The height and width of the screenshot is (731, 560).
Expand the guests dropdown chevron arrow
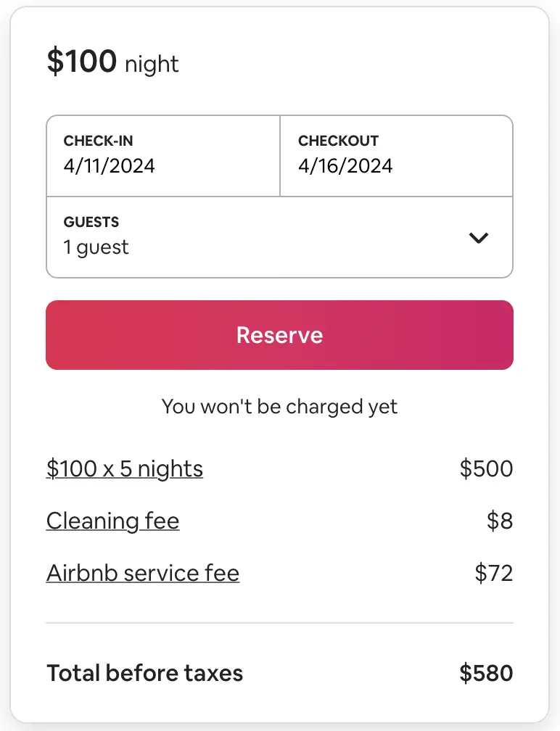[x=479, y=237]
